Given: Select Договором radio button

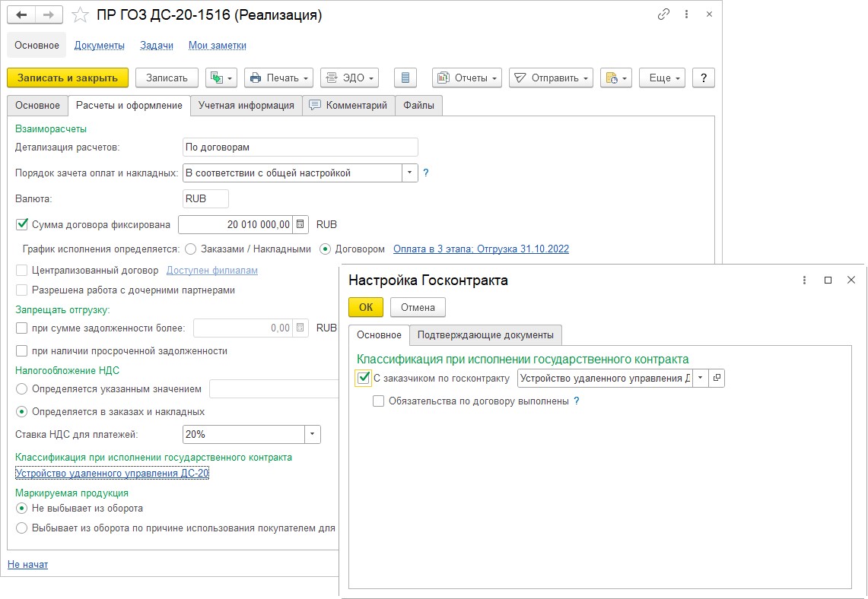Looking at the screenshot, I should click(x=326, y=249).
